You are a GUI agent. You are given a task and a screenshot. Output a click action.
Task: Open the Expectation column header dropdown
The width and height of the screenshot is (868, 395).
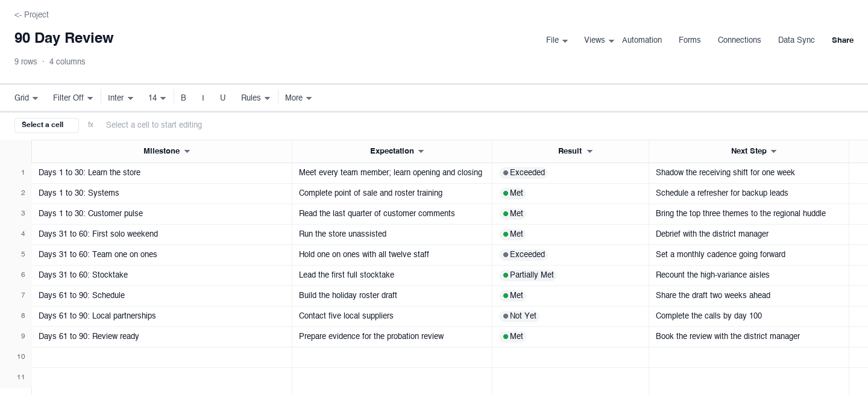click(x=421, y=152)
